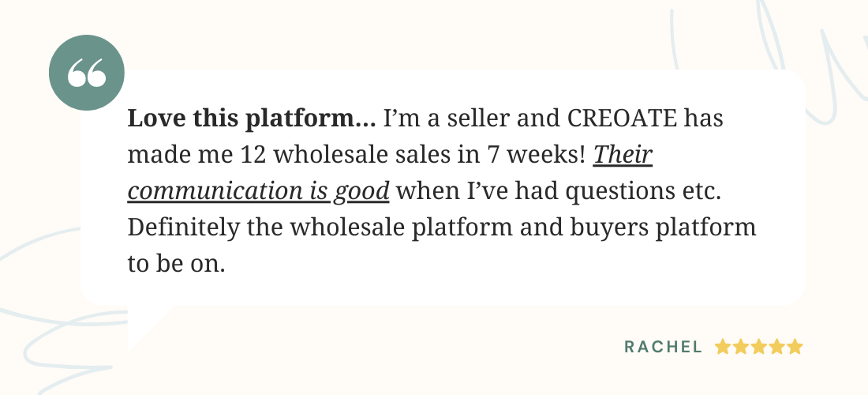Click the '7 weeks!' text in the review
Screen dimensions: 868x395
point(537,155)
